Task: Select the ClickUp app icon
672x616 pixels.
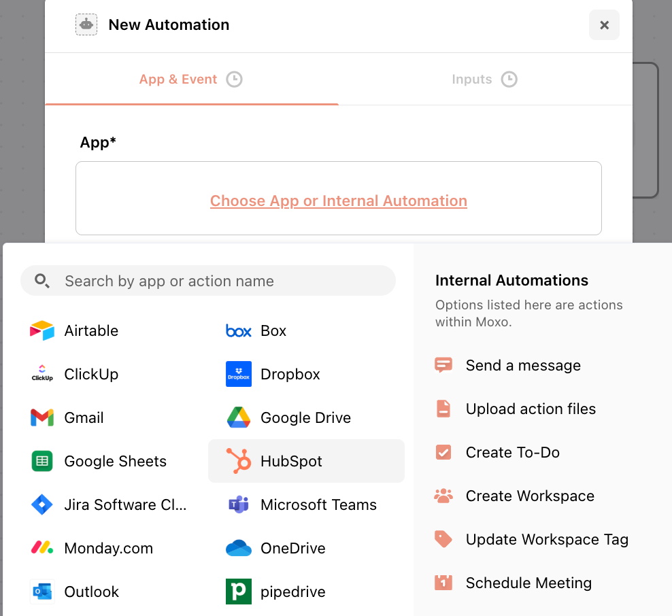Action: point(42,374)
